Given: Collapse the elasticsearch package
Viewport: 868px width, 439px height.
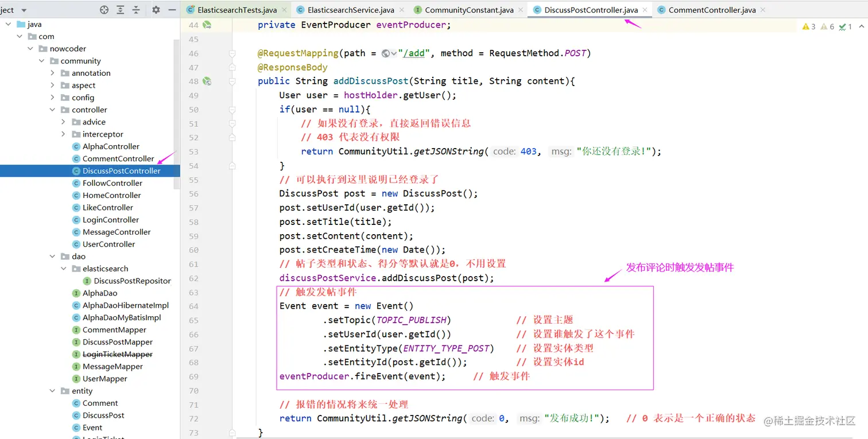Looking at the screenshot, I should [x=63, y=269].
